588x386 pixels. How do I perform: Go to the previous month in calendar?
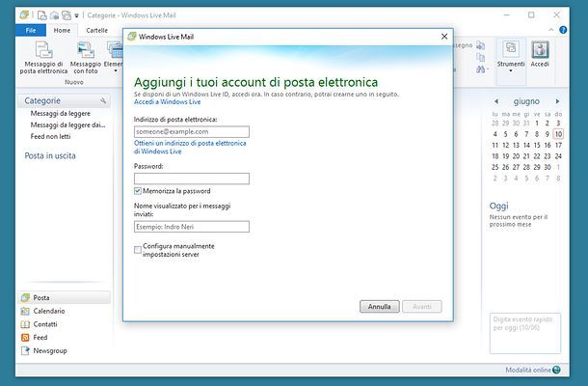(x=496, y=101)
